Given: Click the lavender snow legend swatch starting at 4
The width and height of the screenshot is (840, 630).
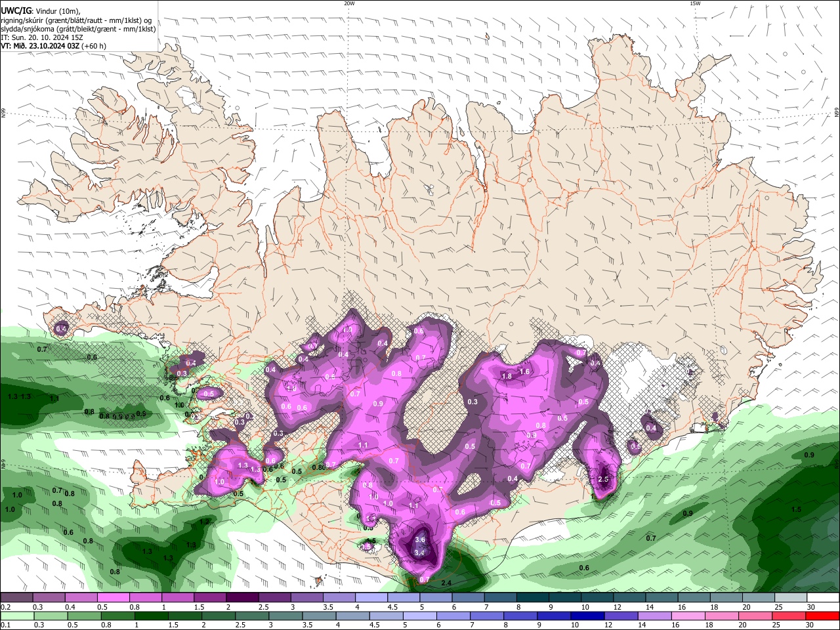Looking at the screenshot, I should coord(371,598).
